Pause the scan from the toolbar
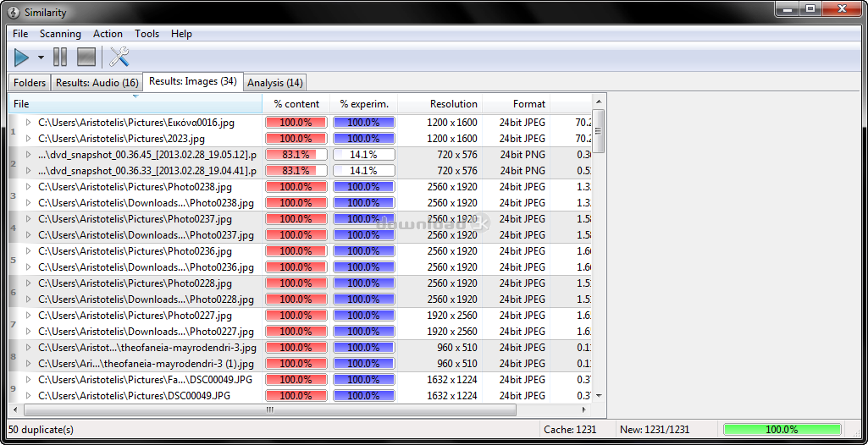 tap(60, 58)
